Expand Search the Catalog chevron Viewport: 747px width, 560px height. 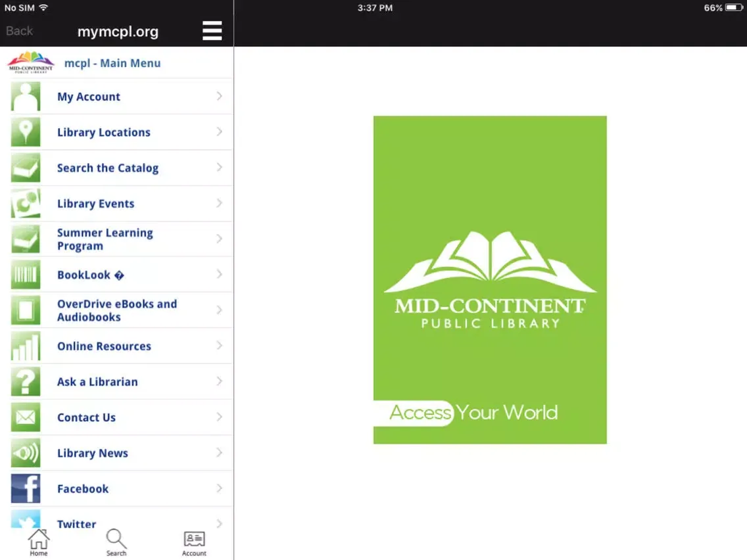click(219, 167)
